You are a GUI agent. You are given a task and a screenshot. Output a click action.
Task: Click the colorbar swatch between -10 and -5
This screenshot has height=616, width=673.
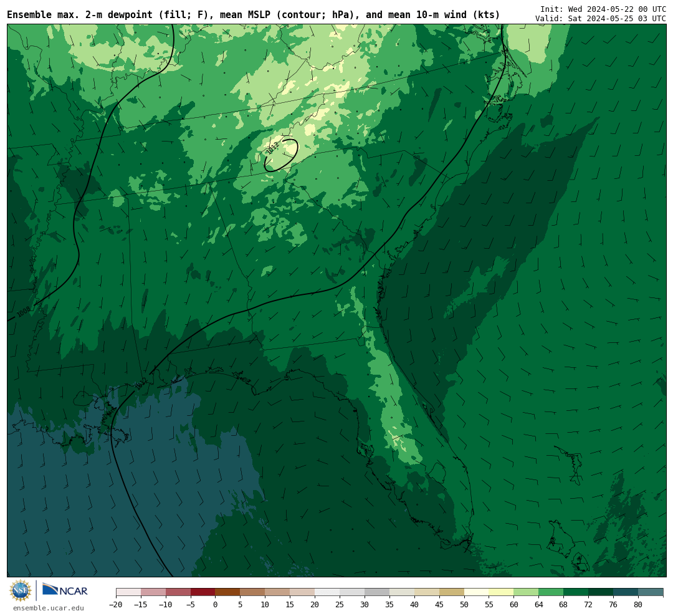click(178, 592)
